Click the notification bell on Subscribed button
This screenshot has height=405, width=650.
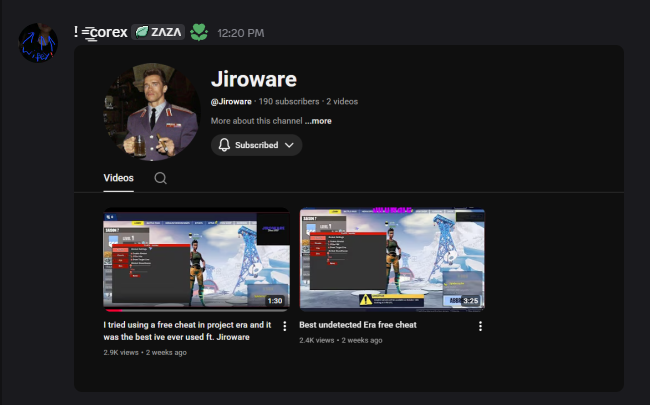click(x=224, y=145)
